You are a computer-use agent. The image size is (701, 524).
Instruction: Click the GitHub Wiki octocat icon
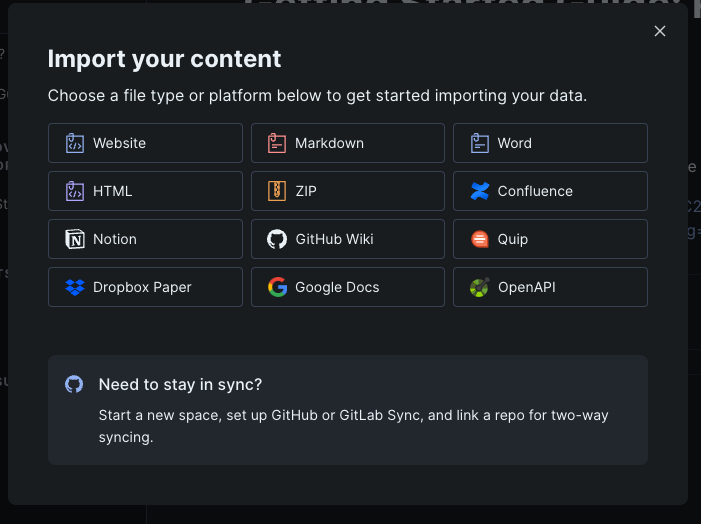(277, 239)
